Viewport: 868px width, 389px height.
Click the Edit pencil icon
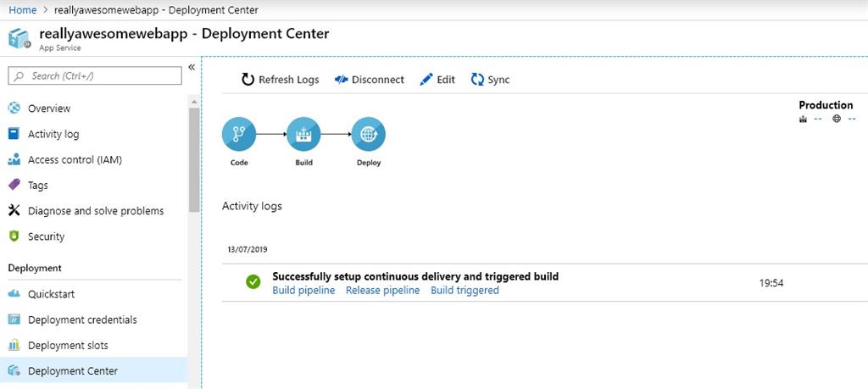tap(426, 80)
